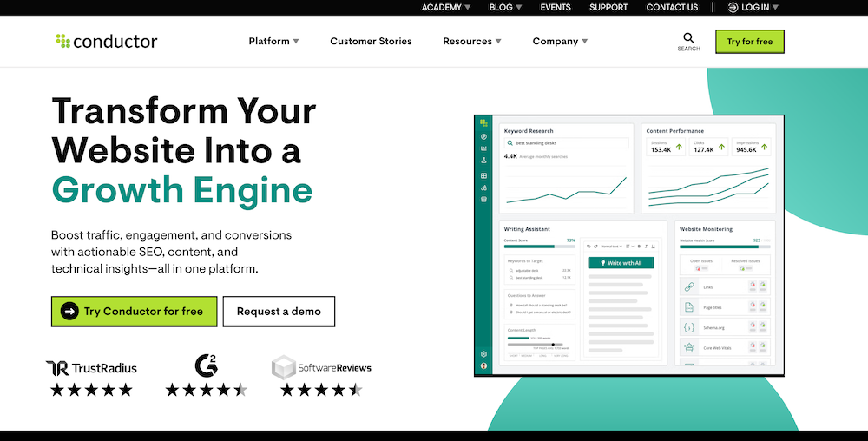Click the Content Score progress bar
The width and height of the screenshot is (868, 441).
[539, 247]
